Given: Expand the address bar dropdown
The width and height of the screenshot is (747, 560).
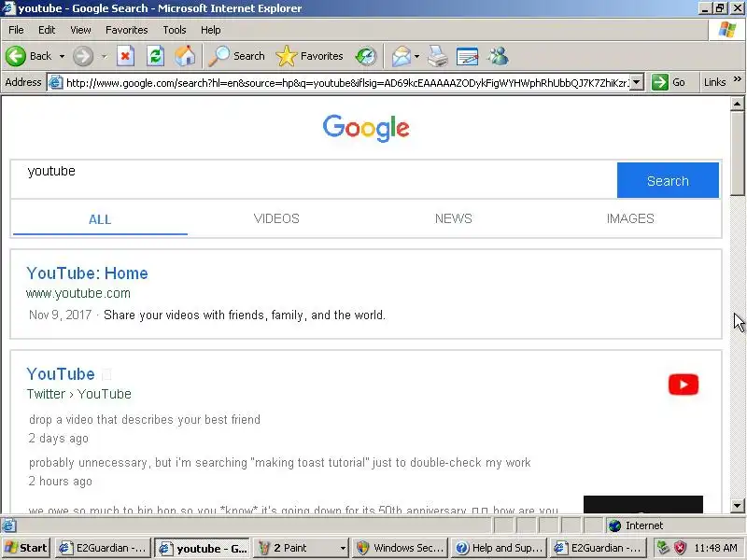Looking at the screenshot, I should click(x=637, y=82).
